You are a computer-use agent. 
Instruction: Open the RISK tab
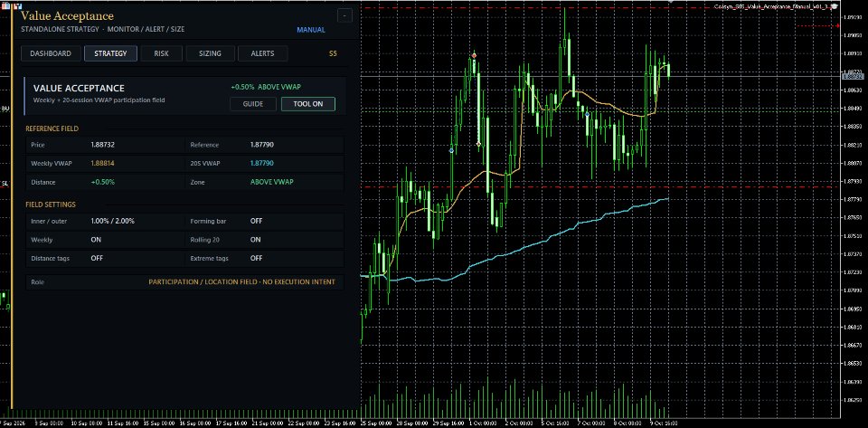(162, 53)
